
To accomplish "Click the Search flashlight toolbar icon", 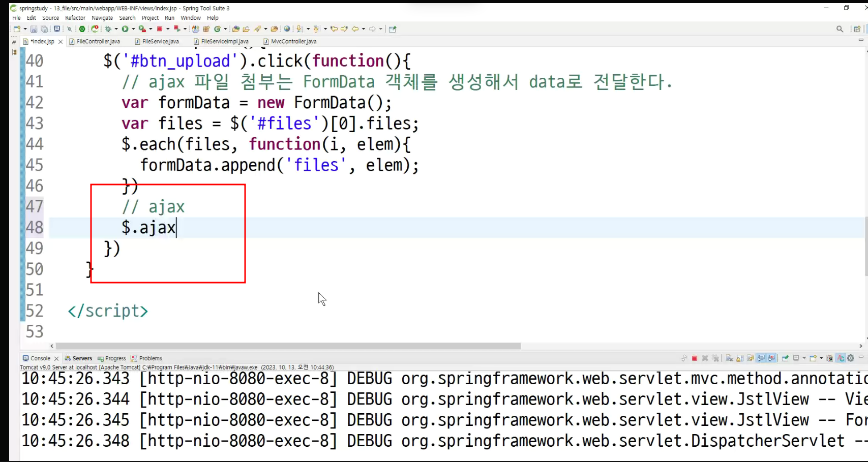I will (x=258, y=29).
